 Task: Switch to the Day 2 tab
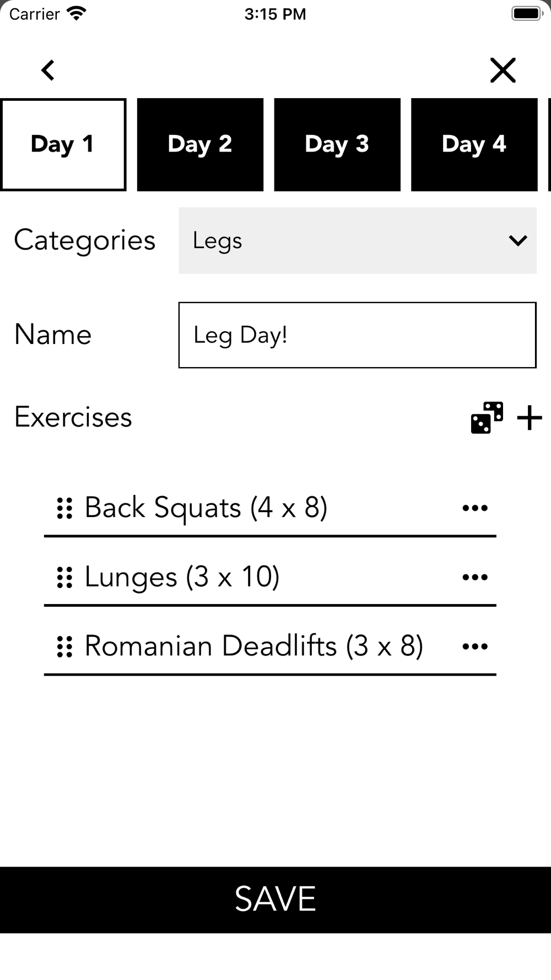pos(200,144)
